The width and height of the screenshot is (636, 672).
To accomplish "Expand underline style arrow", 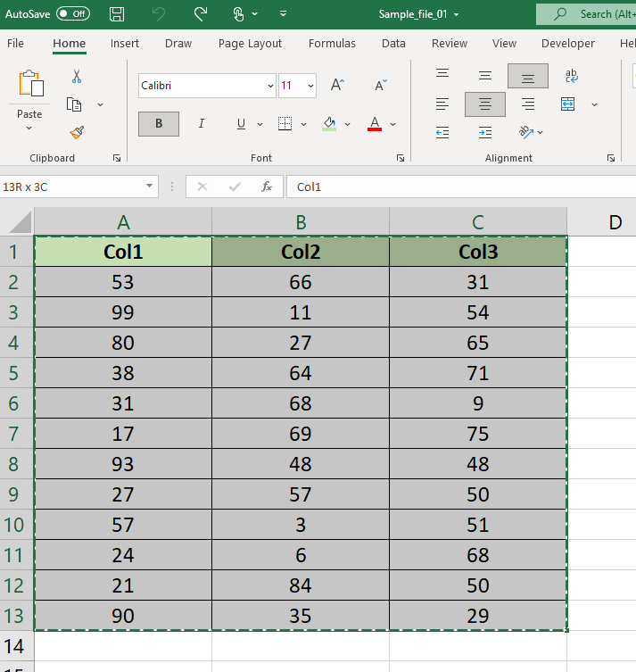I will (260, 124).
